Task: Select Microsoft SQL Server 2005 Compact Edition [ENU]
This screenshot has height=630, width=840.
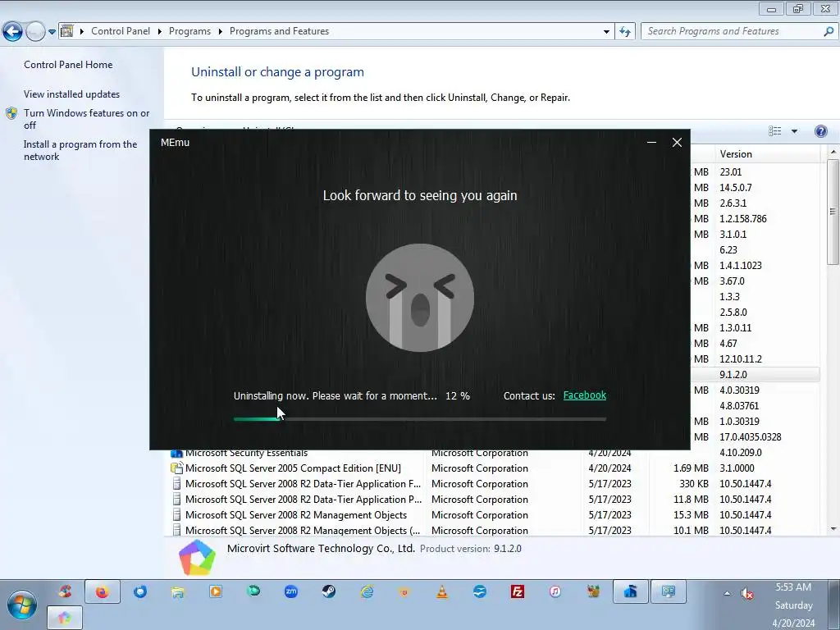Action: [493, 468]
